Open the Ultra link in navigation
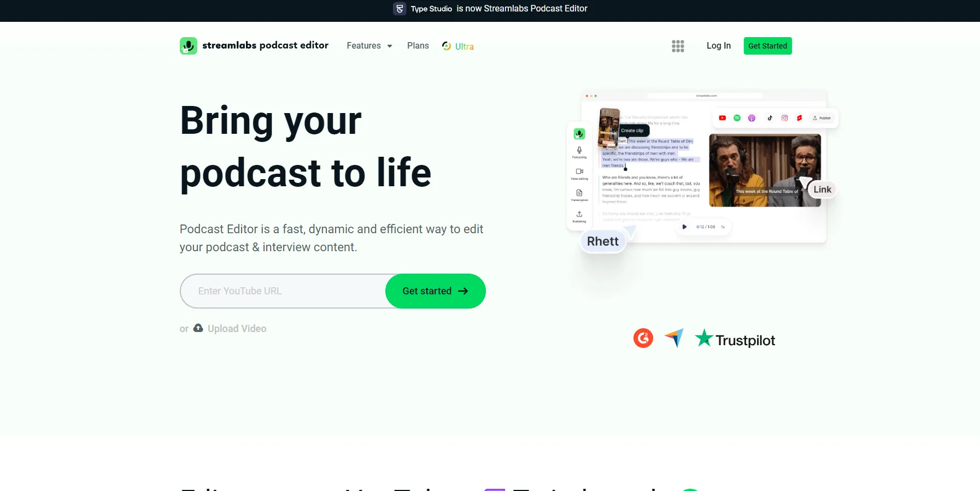Viewport: 980px width, 491px height. 458,46
